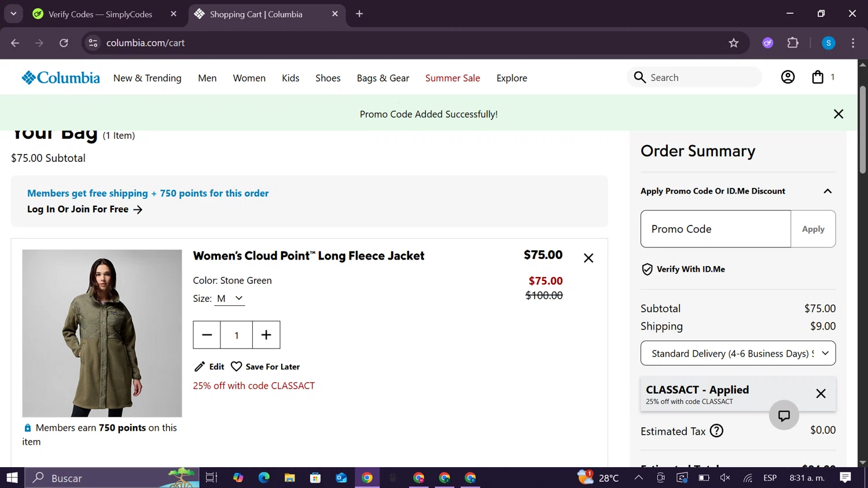Collapse Apply Promo Code section chevron

tap(827, 191)
